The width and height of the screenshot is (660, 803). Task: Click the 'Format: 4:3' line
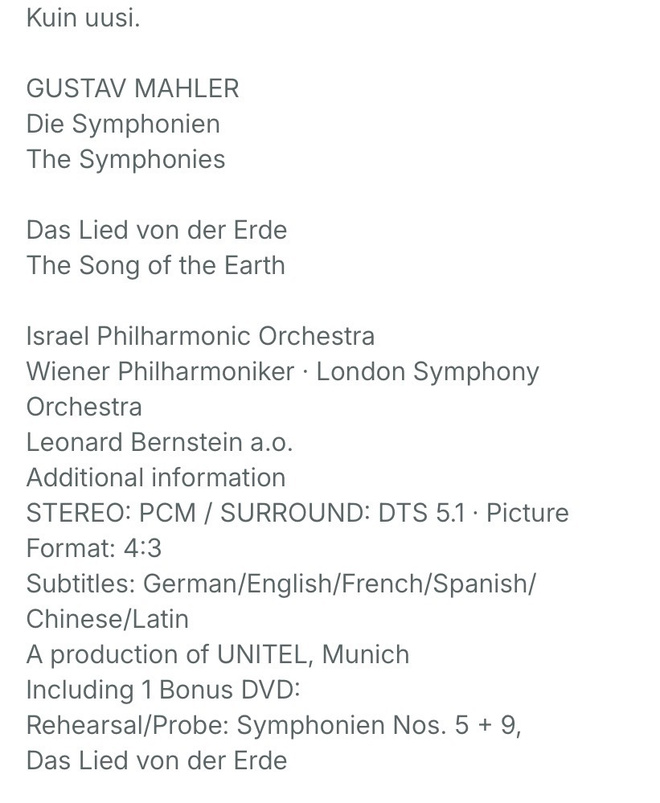point(94,548)
